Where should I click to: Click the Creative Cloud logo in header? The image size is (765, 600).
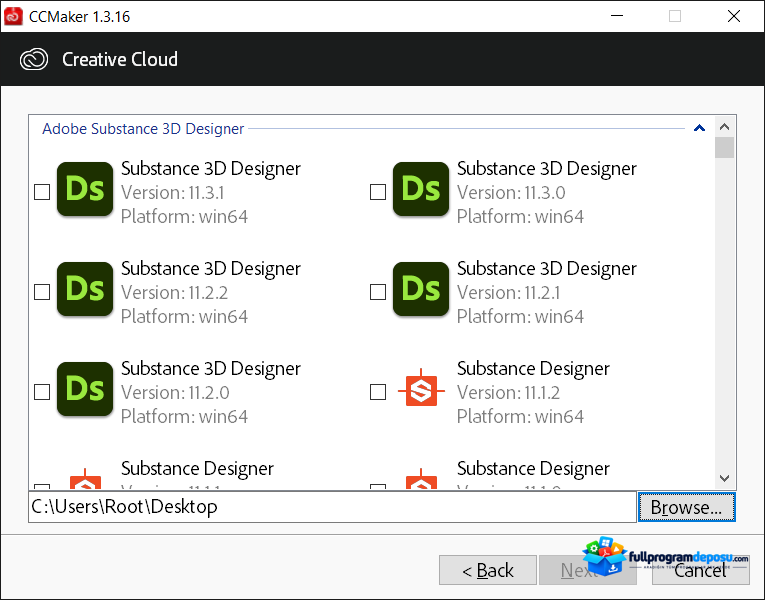pos(34,60)
